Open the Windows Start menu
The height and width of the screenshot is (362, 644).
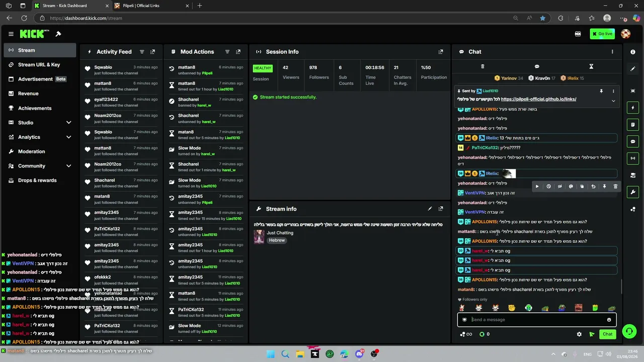pos(271,354)
